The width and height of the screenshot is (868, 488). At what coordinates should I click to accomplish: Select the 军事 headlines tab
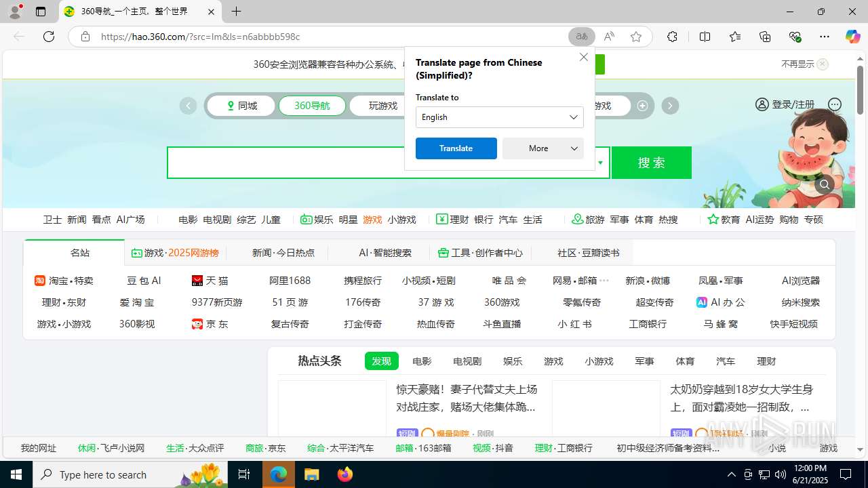tap(644, 361)
